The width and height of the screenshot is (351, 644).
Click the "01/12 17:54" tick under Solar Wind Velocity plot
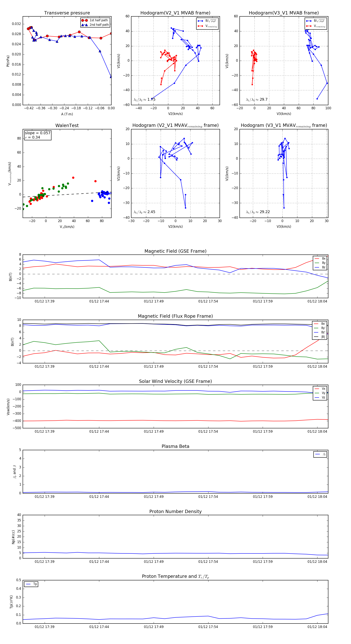(x=208, y=431)
